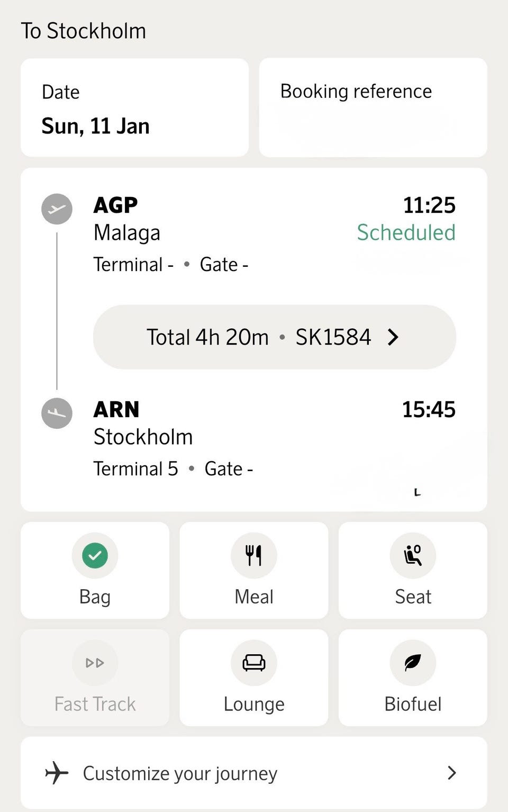Tap the Fast Track double-arrow icon

[x=95, y=663]
